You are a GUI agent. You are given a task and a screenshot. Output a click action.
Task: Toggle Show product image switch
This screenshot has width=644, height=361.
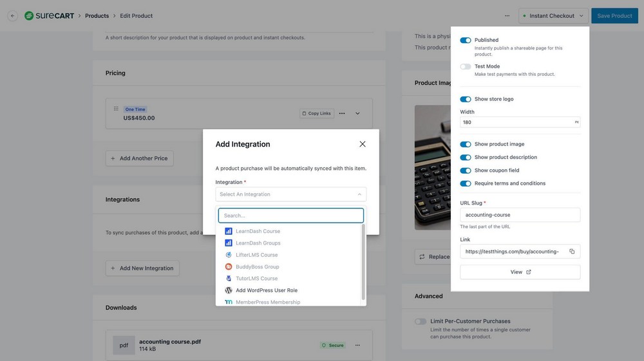point(466,144)
